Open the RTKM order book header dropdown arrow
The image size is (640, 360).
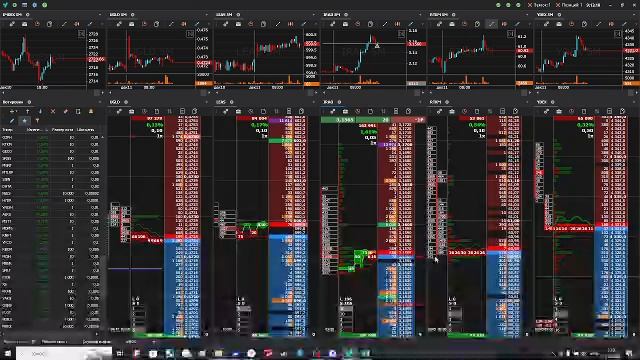pyautogui.click(x=528, y=102)
